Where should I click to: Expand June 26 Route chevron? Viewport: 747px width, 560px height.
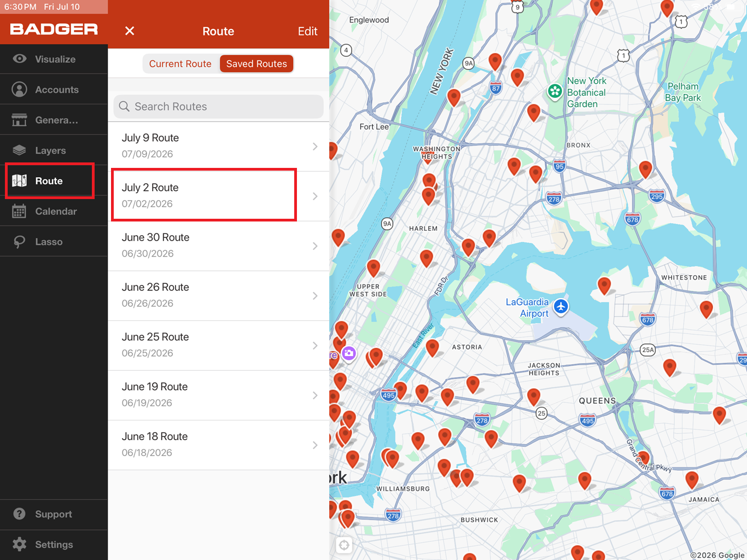315,296
